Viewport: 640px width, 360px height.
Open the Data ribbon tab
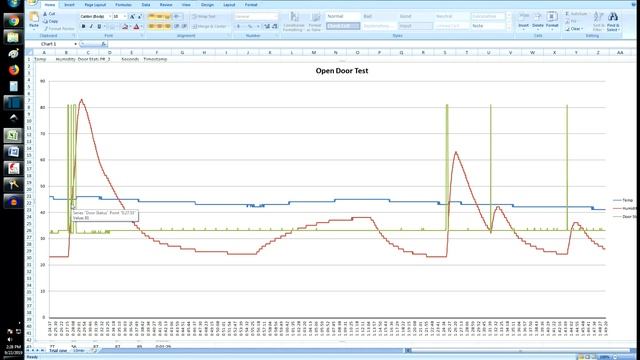146,5
